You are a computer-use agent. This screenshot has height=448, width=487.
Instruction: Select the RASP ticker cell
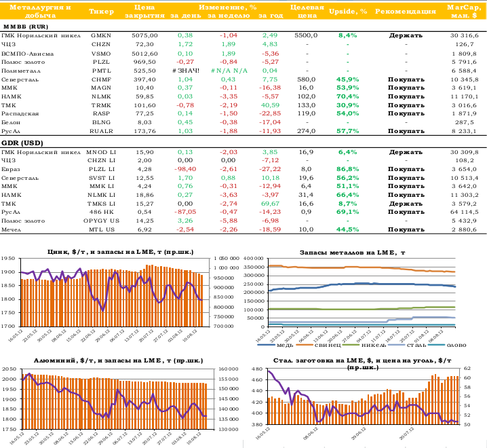click(101, 113)
